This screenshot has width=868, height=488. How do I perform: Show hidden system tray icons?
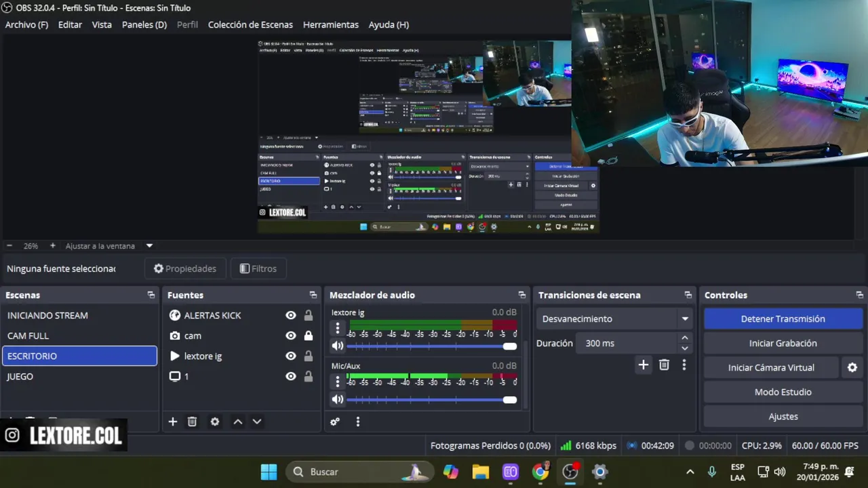coord(690,472)
